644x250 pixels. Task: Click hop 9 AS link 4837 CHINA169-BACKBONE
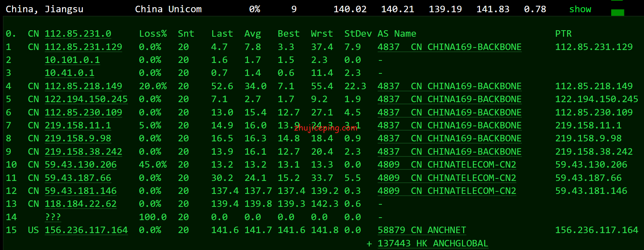click(x=449, y=152)
